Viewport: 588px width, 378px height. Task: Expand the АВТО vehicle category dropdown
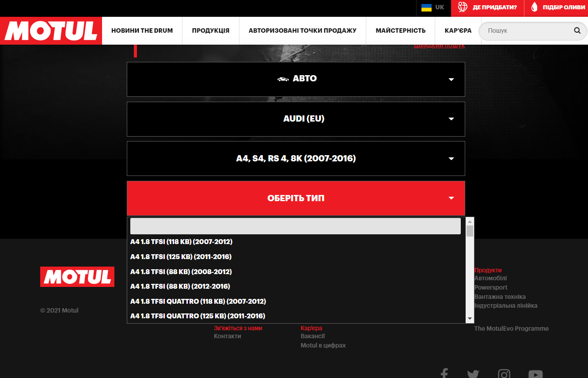pos(296,79)
